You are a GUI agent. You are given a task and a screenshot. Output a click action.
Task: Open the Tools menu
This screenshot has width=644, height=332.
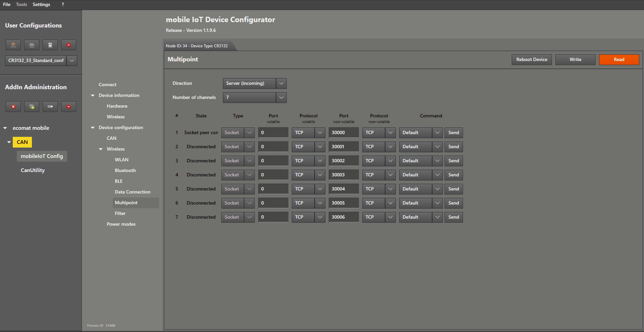pos(21,4)
